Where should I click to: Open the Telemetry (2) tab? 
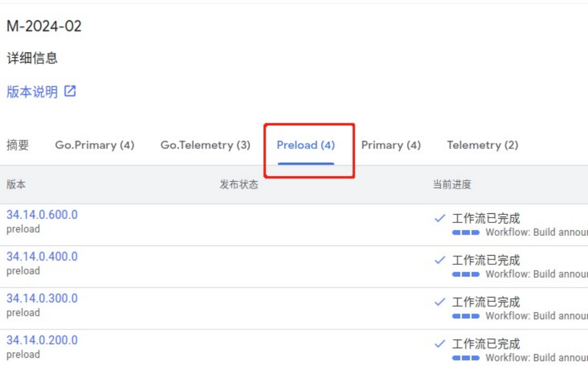coord(483,145)
